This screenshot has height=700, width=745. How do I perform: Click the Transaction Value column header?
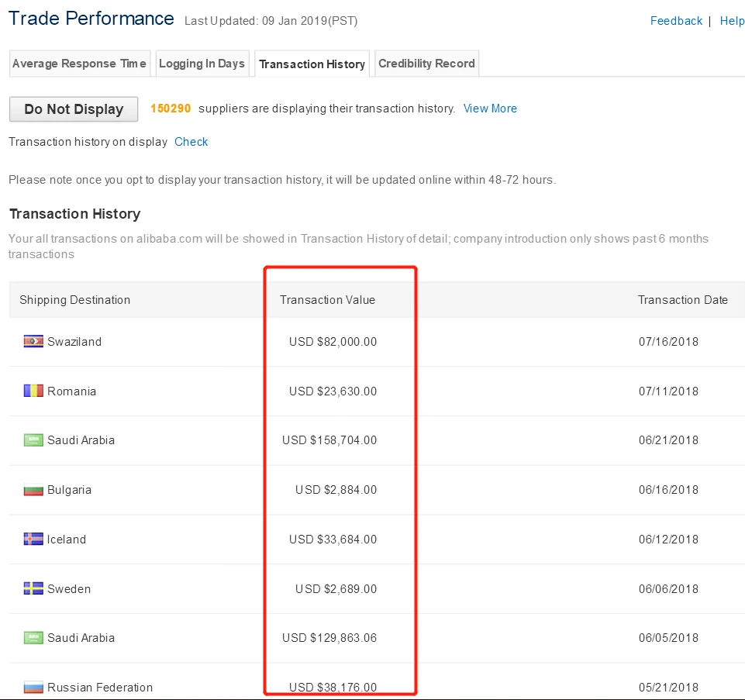coord(327,300)
